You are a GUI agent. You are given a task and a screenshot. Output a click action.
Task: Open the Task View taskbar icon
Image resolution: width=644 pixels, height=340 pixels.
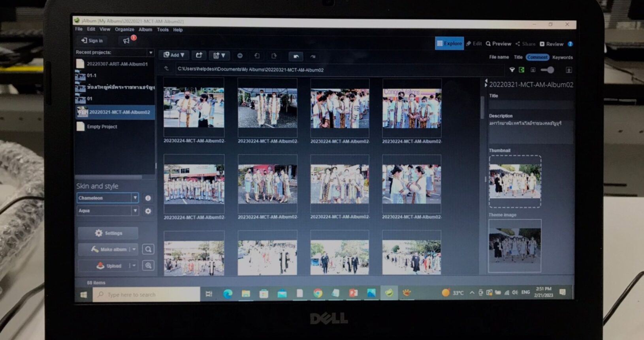coord(209,294)
